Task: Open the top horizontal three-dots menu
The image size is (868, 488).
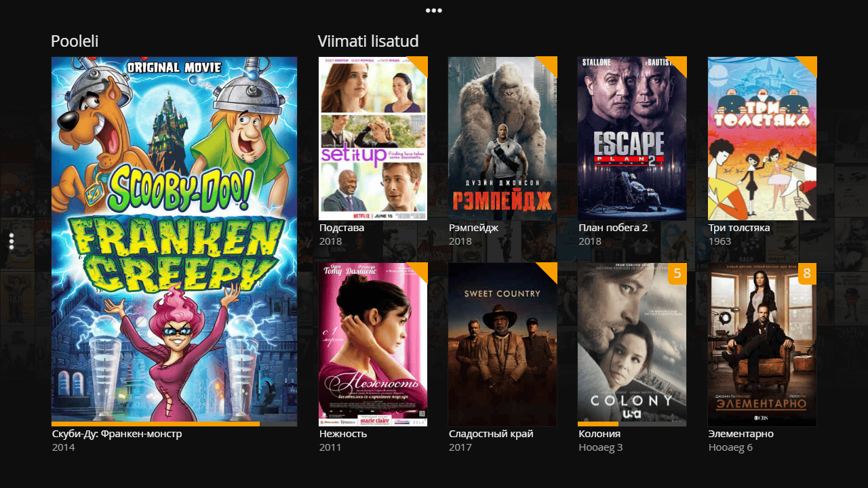Action: click(434, 10)
